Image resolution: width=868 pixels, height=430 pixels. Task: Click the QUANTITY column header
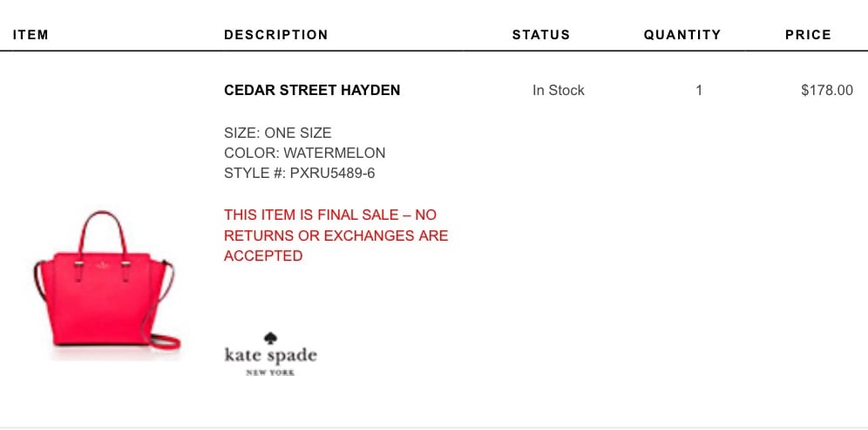click(x=682, y=35)
